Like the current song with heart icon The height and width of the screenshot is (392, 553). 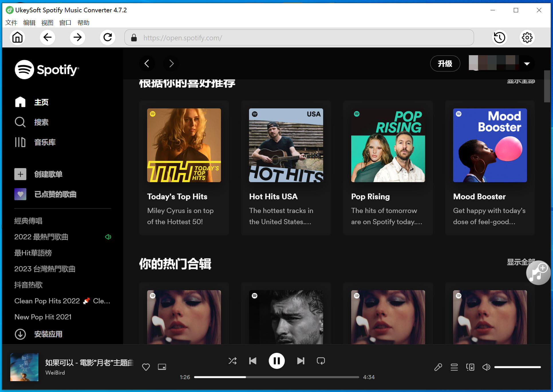tap(146, 367)
